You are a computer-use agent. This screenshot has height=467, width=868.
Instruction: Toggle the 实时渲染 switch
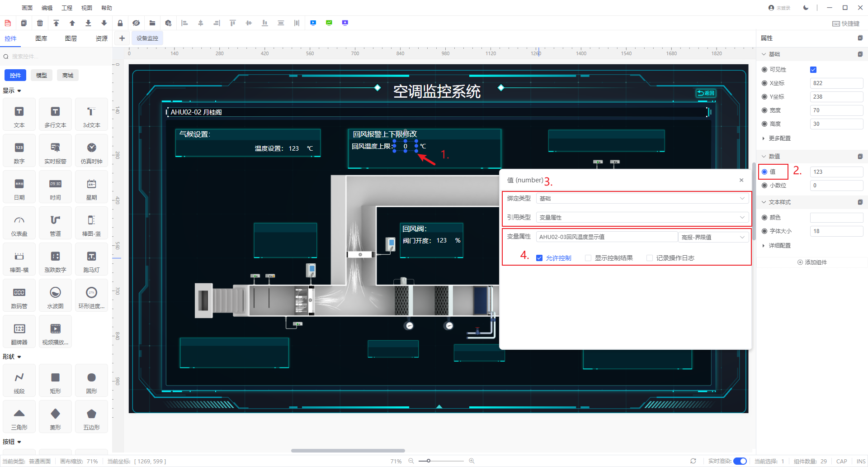pyautogui.click(x=740, y=461)
